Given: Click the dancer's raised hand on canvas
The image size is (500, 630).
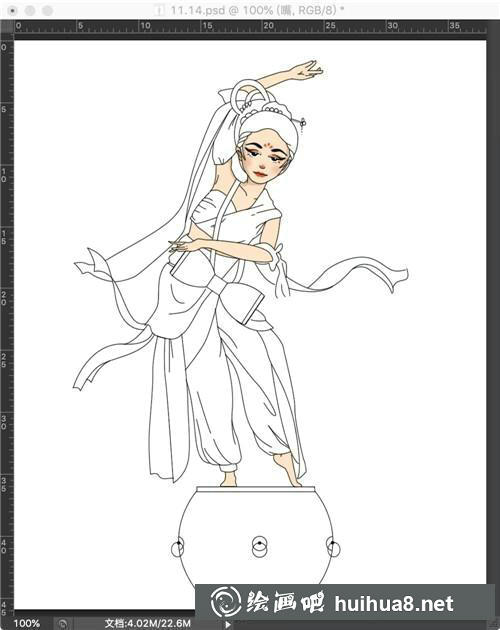Looking at the screenshot, I should [x=309, y=70].
